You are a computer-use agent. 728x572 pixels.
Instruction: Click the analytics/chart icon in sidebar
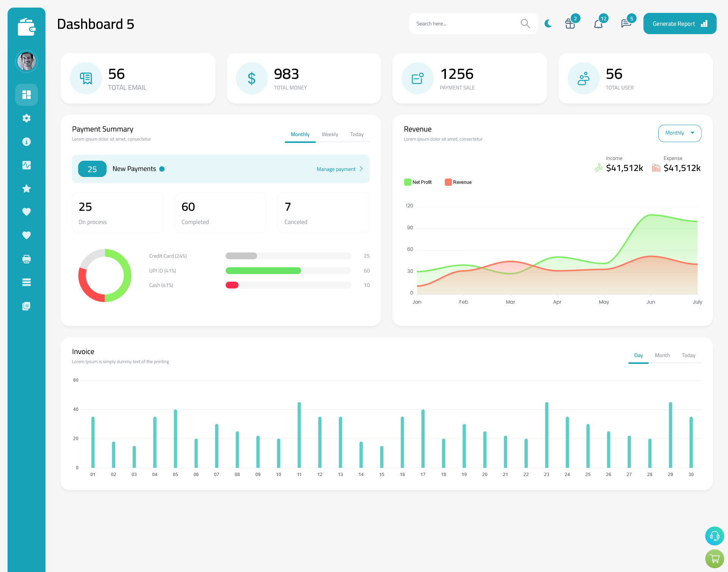click(27, 164)
